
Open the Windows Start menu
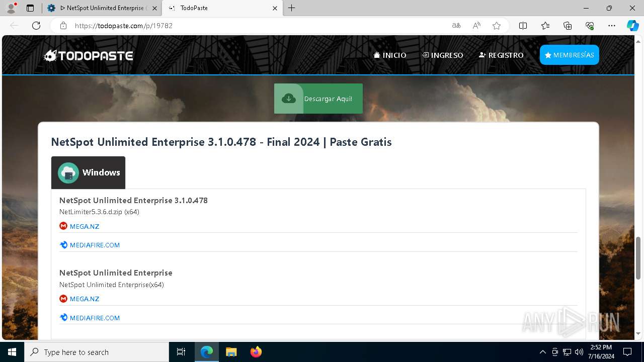click(x=12, y=352)
